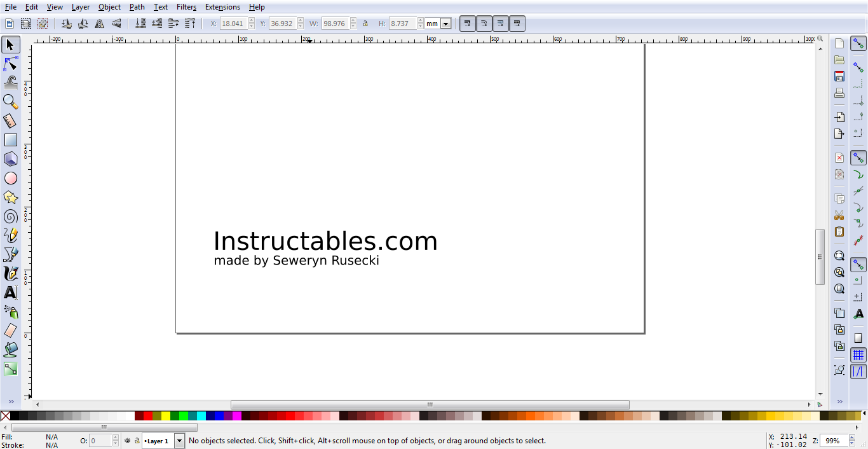This screenshot has width=868, height=449.
Task: Select the Stars and polygons tool
Action: [x=11, y=197]
